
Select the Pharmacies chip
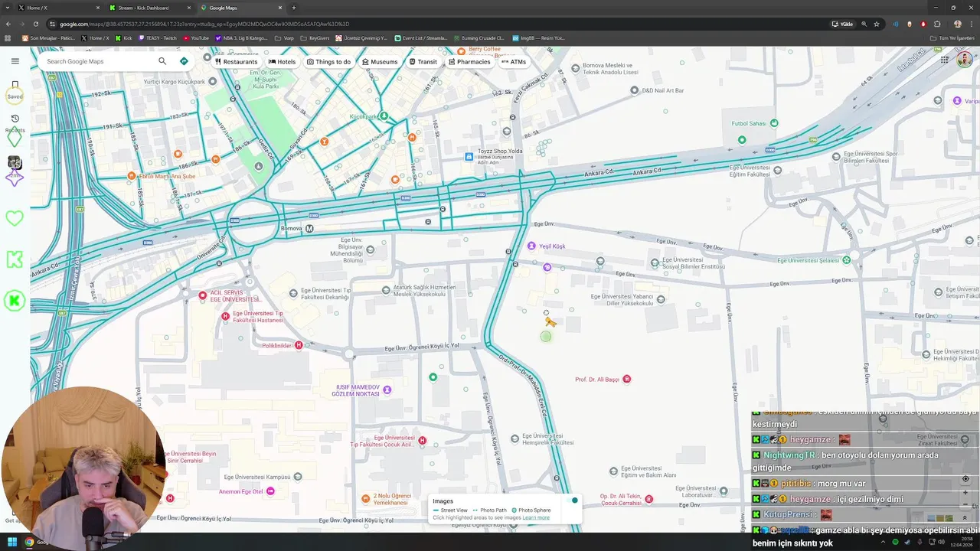(x=469, y=62)
